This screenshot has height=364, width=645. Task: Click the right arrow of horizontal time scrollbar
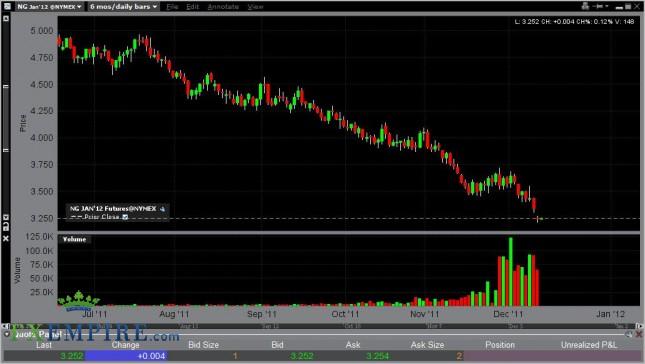(x=639, y=326)
